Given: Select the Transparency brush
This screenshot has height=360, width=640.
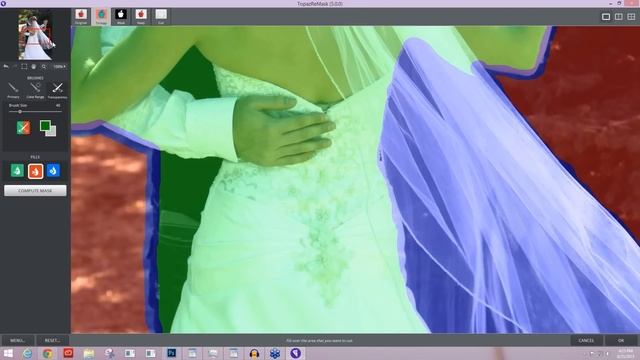Looking at the screenshot, I should coord(58,90).
